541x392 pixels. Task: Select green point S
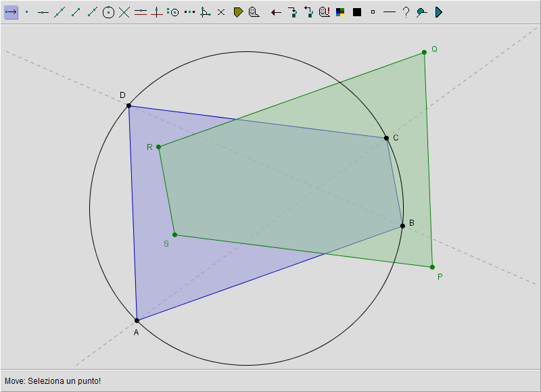175,235
